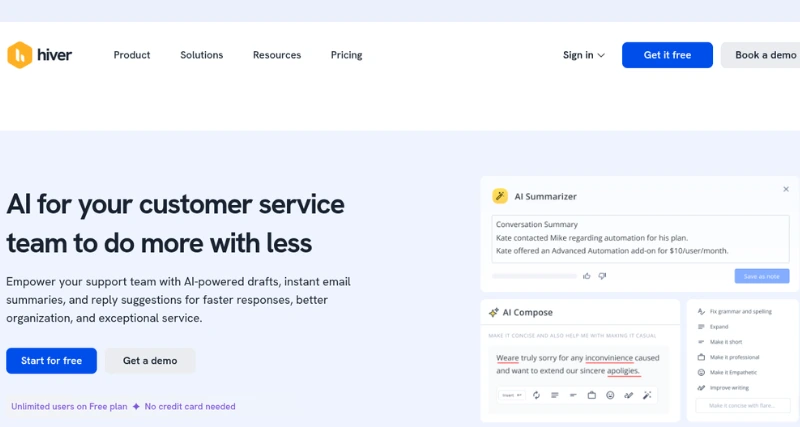Click the Start for free button

coord(51,361)
